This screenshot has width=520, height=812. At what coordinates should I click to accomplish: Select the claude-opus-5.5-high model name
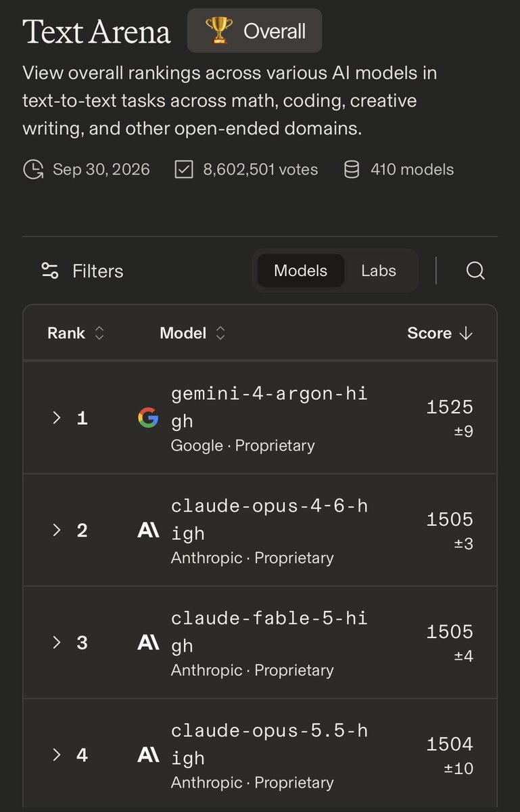(x=269, y=744)
